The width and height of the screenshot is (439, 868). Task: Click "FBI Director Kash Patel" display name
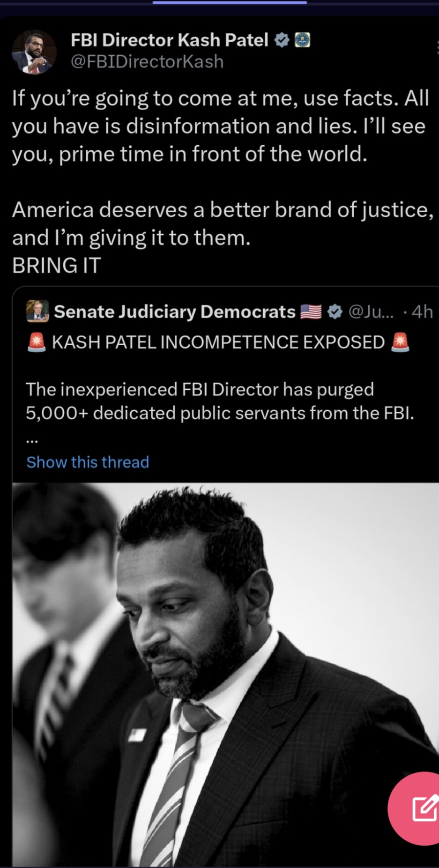coord(169,40)
